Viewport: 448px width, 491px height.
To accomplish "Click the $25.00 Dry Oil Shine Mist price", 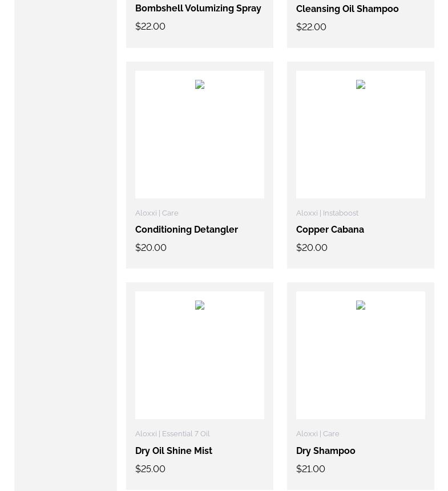I will [150, 469].
